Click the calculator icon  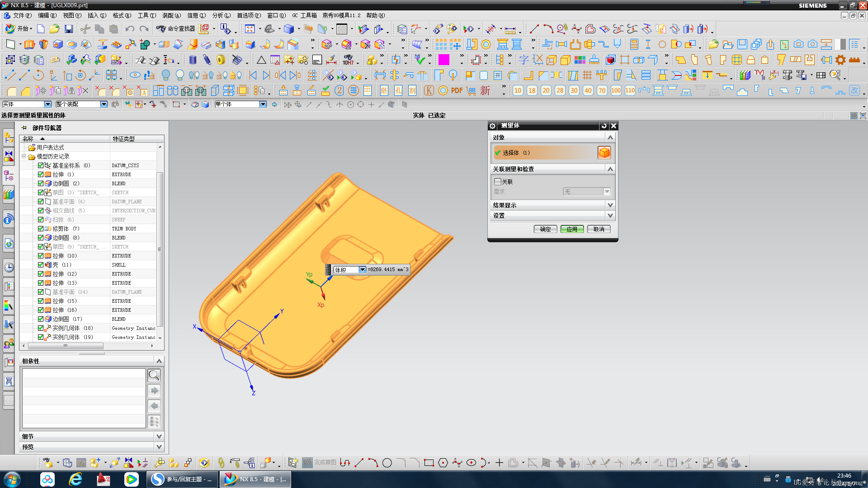point(634,44)
